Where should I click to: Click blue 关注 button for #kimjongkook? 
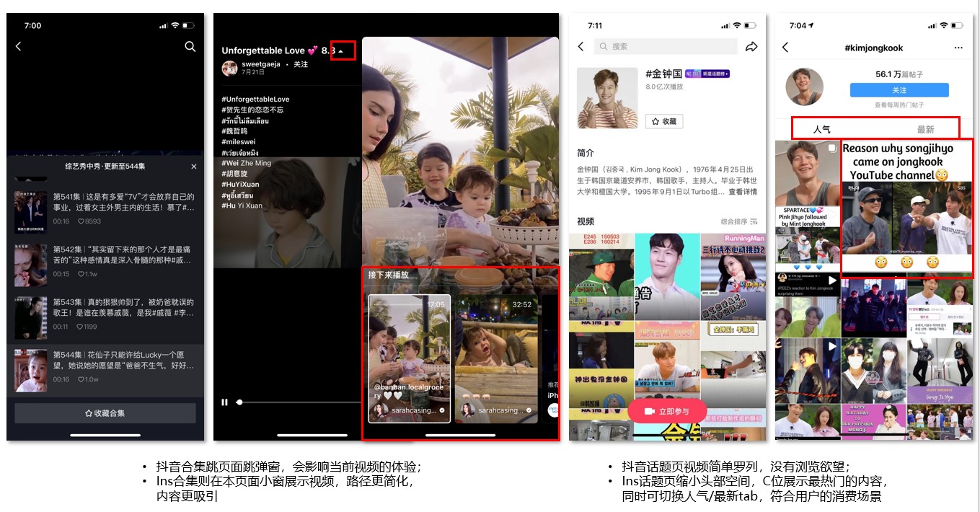pyautogui.click(x=899, y=90)
